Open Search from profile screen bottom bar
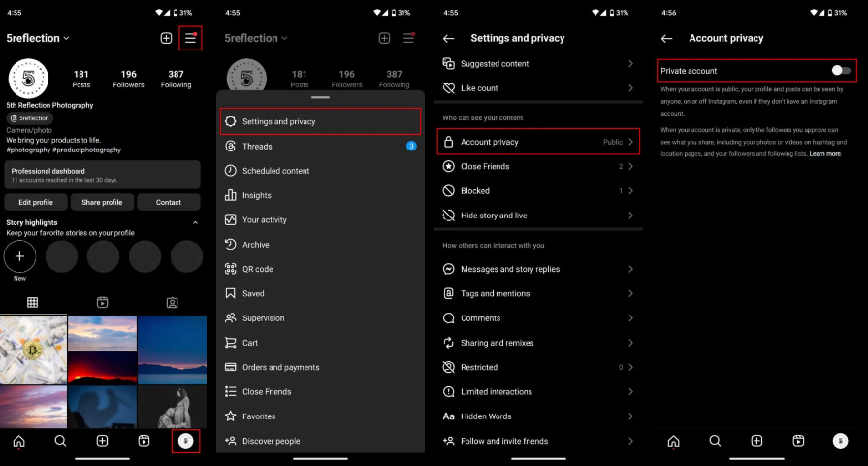This screenshot has height=466, width=868. pyautogui.click(x=60, y=441)
